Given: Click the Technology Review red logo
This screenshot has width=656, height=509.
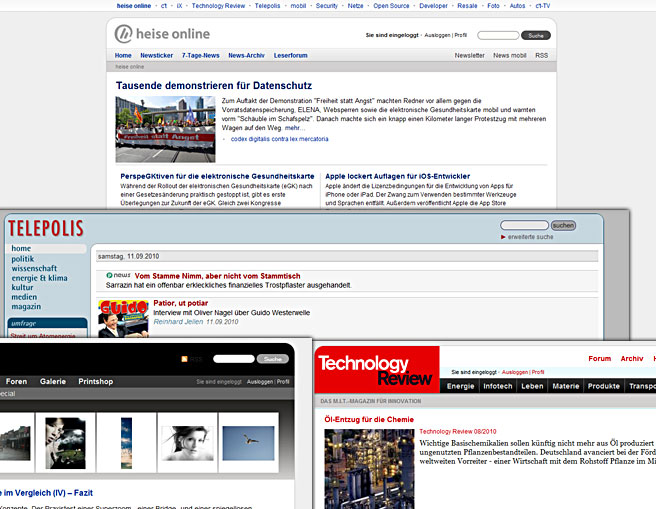Looking at the screenshot, I should [x=377, y=369].
